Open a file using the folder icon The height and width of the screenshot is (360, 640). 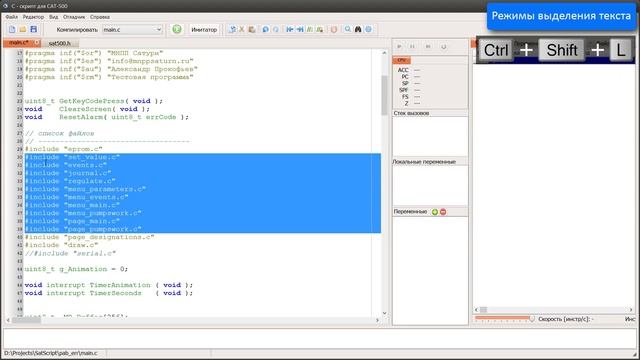[22, 29]
